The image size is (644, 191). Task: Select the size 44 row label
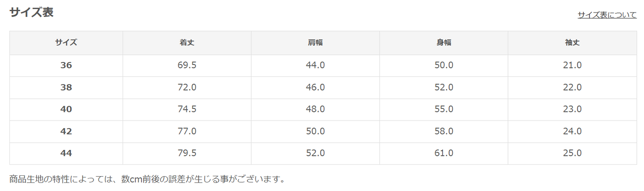(x=66, y=154)
